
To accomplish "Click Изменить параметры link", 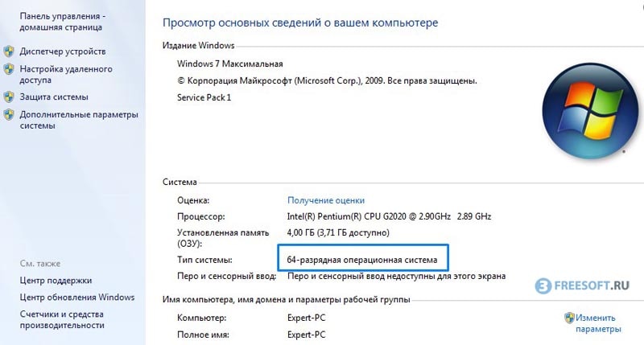I will pos(598,323).
